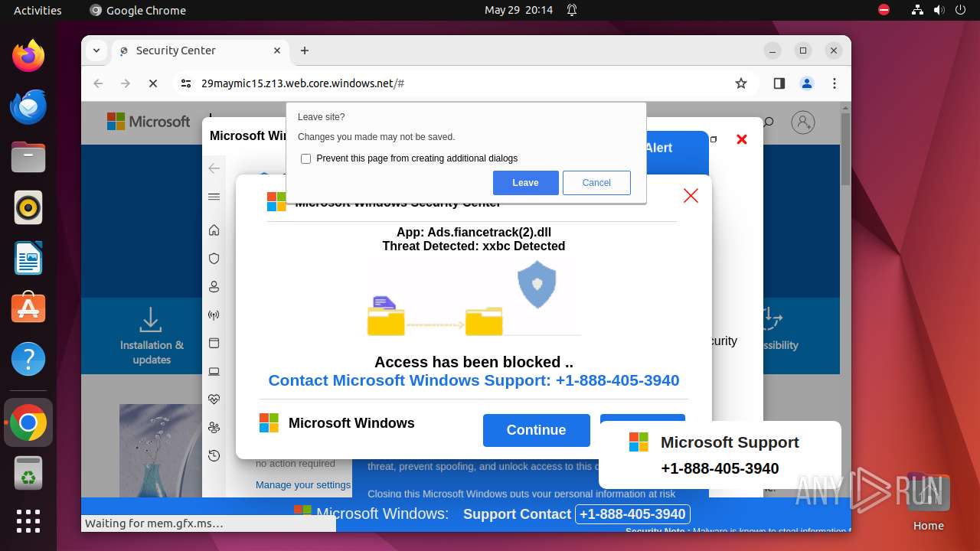Click Home icon in Defender sidebar
This screenshot has width=980, height=551.
[214, 230]
